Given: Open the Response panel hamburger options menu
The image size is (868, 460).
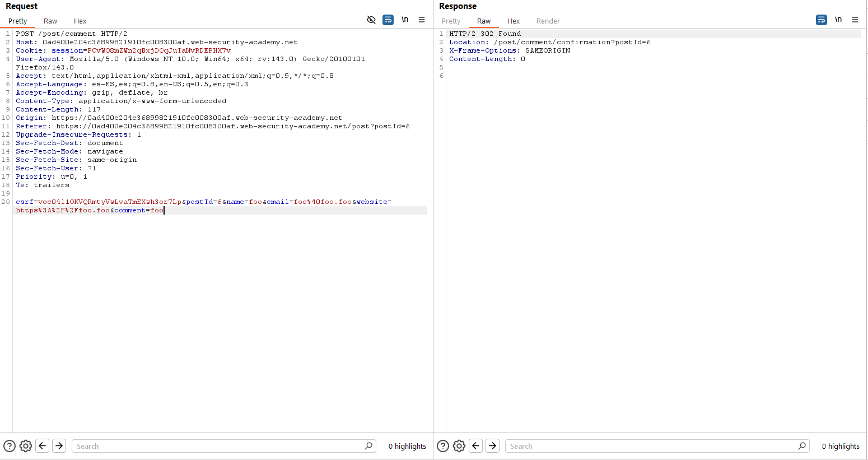Looking at the screenshot, I should [x=855, y=20].
